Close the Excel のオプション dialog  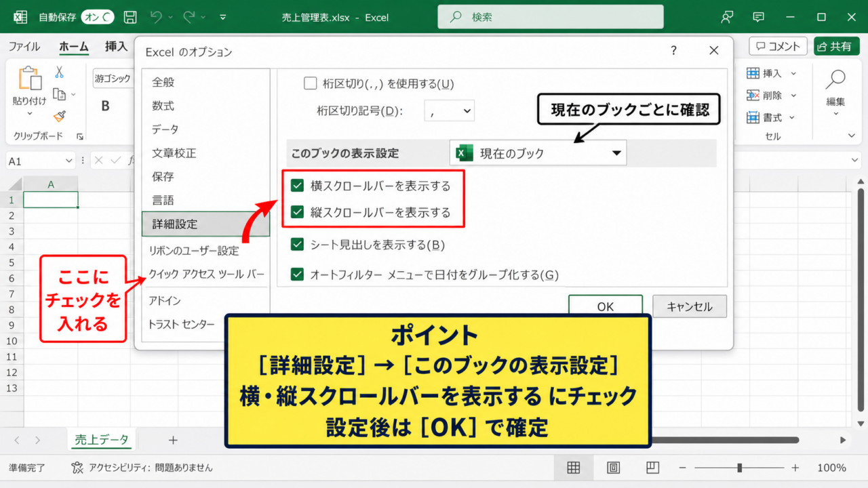(713, 51)
